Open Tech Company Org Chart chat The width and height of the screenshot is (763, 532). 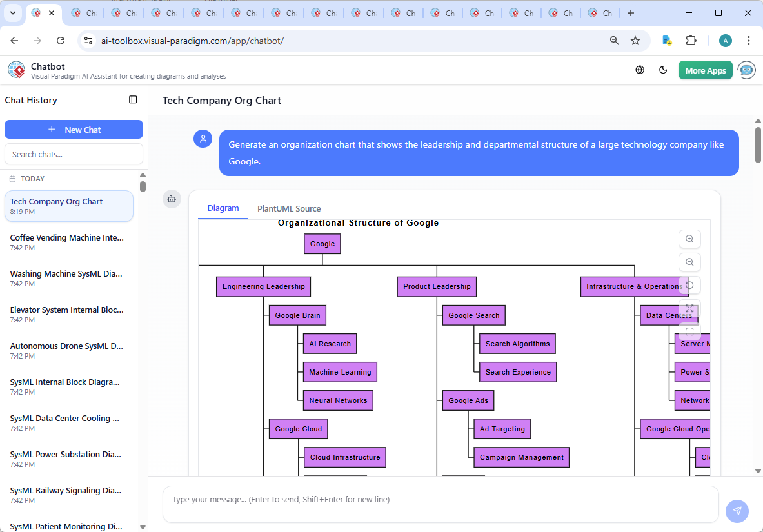(69, 206)
